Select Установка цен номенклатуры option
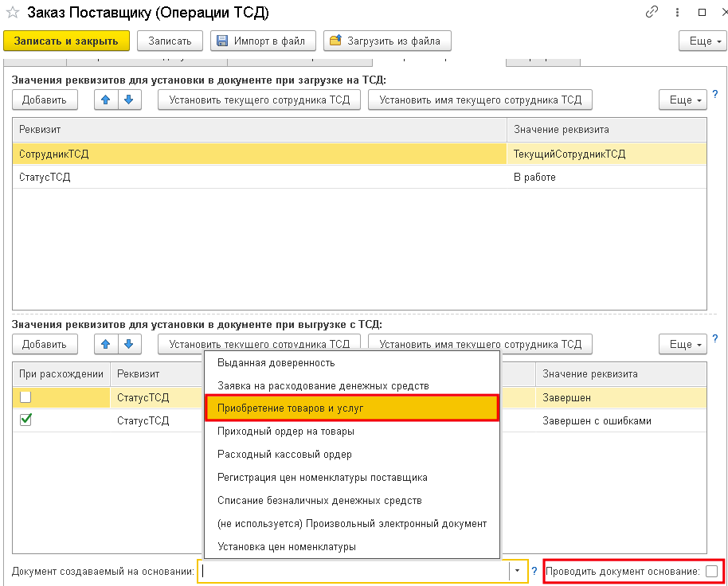 (x=352, y=546)
